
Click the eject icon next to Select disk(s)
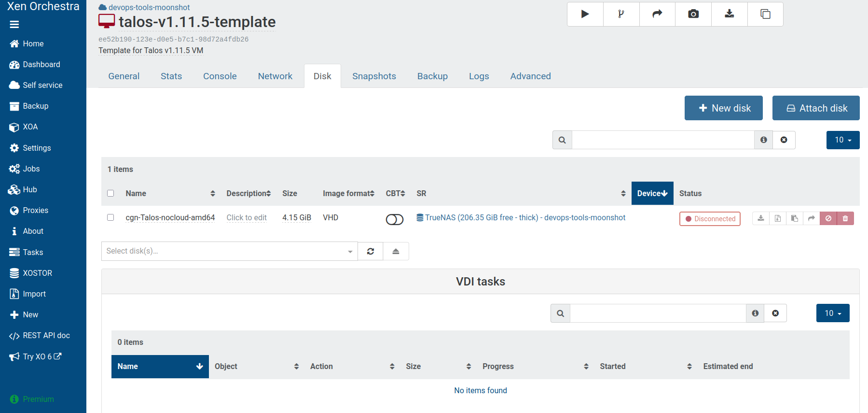pos(396,251)
